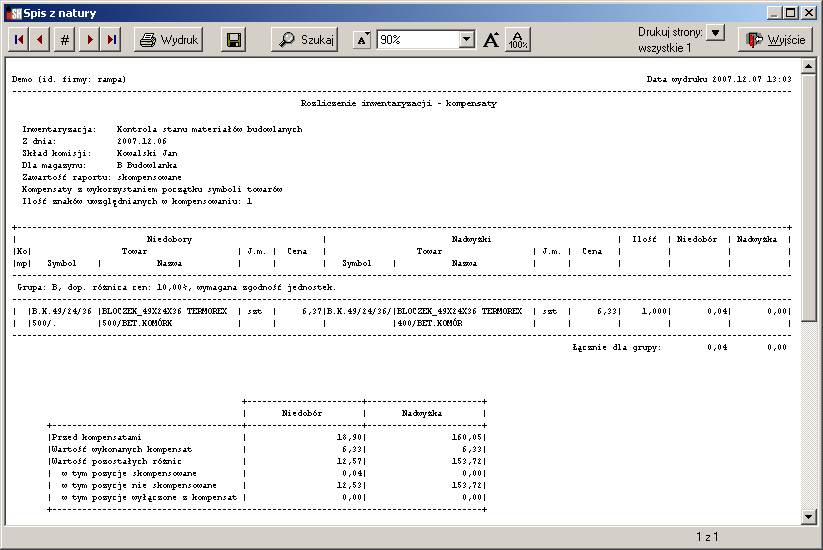Click the 'Kowalski Jan' commission text
The height and width of the screenshot is (550, 823).
coord(147,153)
